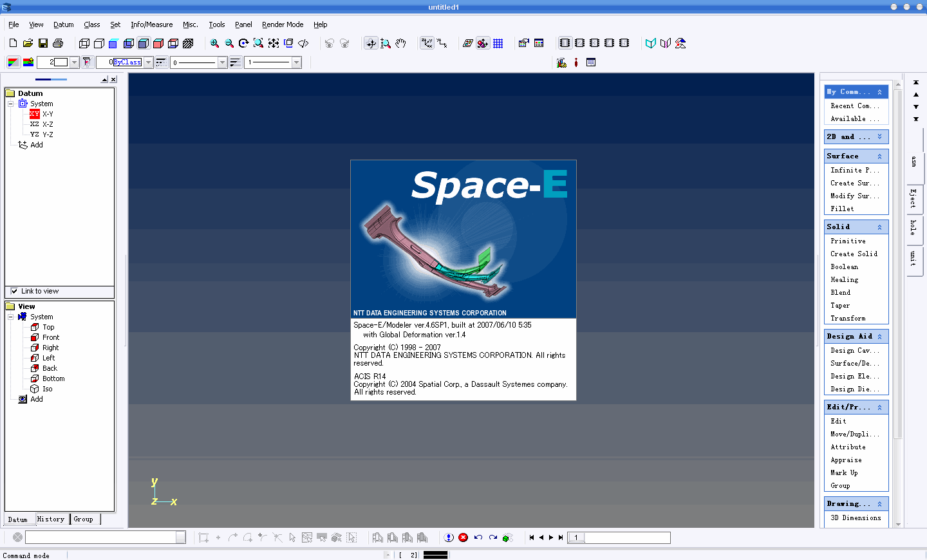Screen dimensions: 927x560
Task: Toggle the dynamic view rotation mode button
Action: [x=371, y=43]
